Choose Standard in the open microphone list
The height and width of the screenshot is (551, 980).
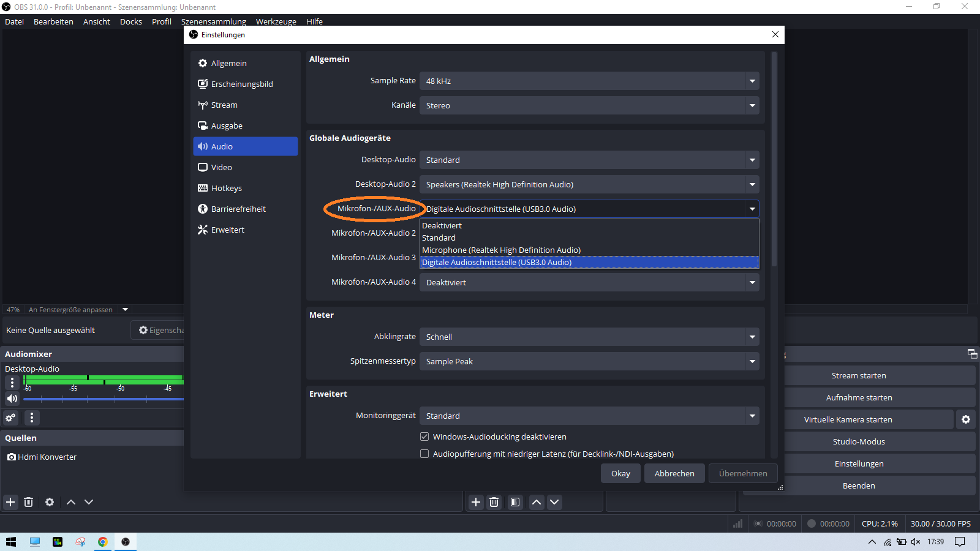[589, 238]
